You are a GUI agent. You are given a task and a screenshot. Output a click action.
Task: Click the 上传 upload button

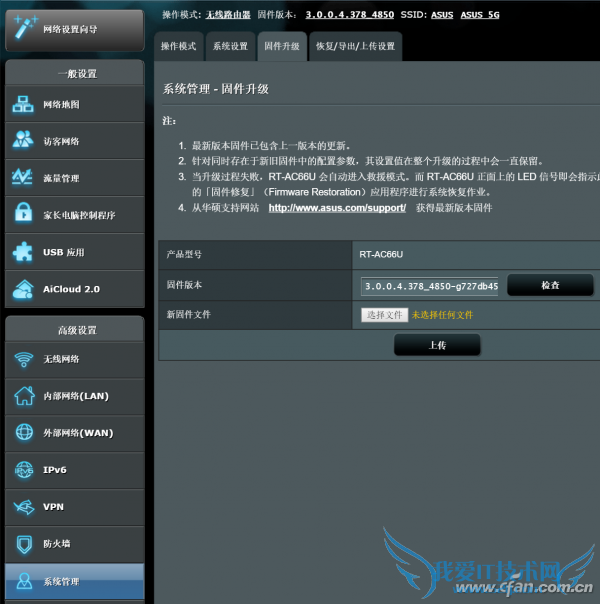point(437,345)
